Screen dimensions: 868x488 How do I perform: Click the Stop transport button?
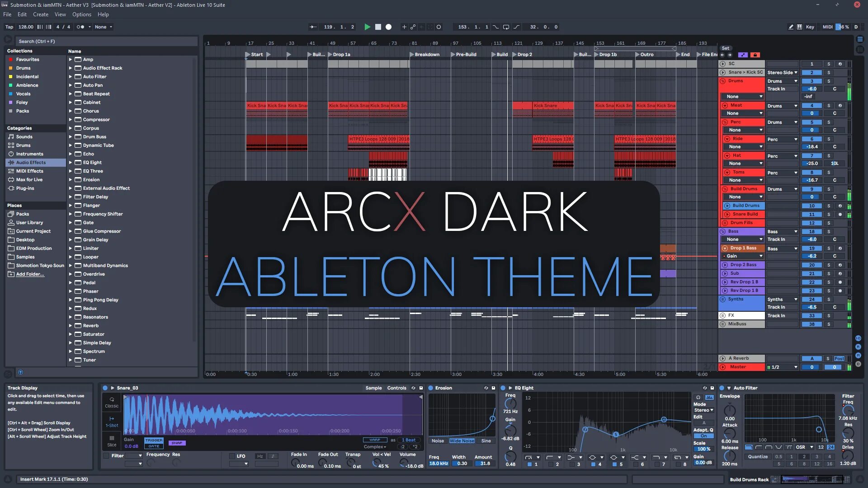[378, 27]
